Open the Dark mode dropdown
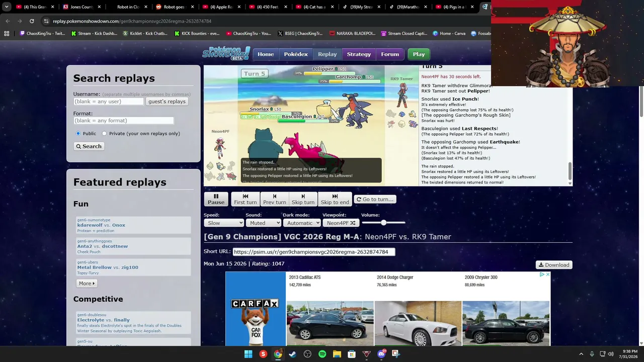The image size is (644, 362). pyautogui.click(x=301, y=223)
